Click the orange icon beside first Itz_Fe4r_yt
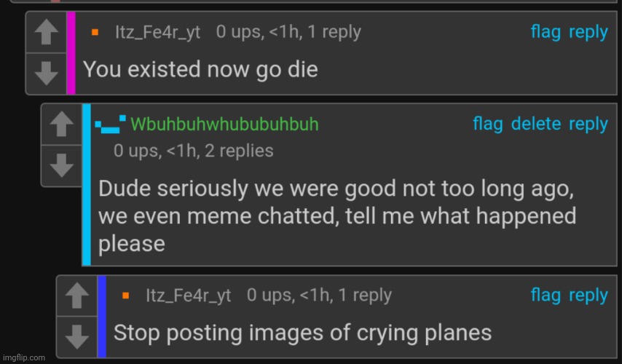This screenshot has height=364, width=622. 95,33
